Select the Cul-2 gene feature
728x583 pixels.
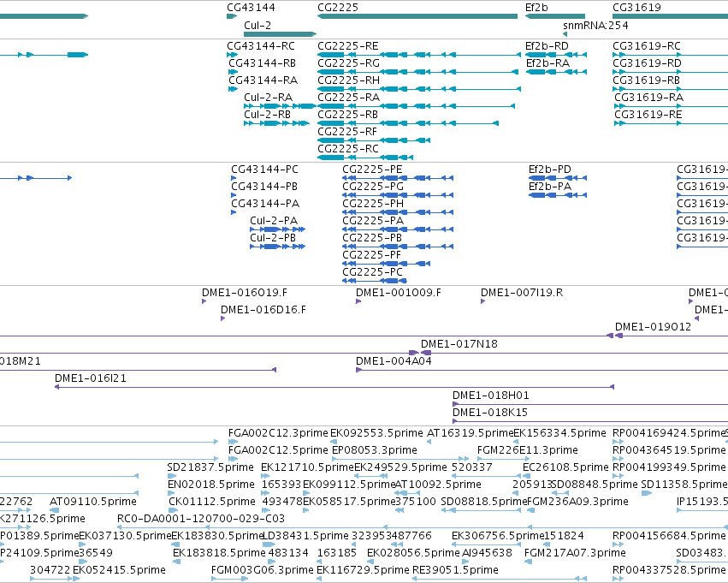coord(280,34)
